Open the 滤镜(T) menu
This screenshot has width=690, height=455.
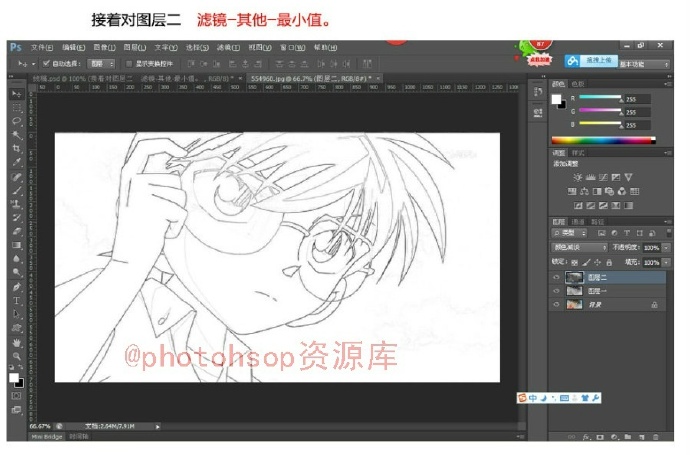(228, 48)
